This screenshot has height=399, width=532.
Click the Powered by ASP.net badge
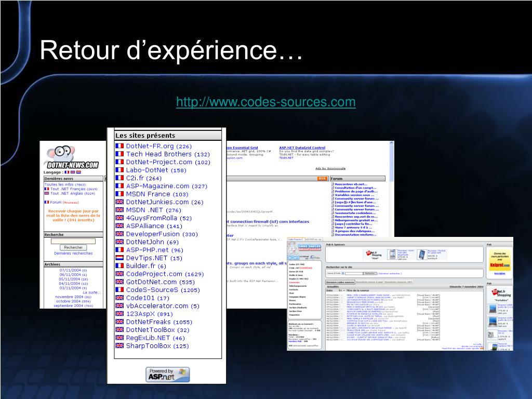(x=167, y=375)
